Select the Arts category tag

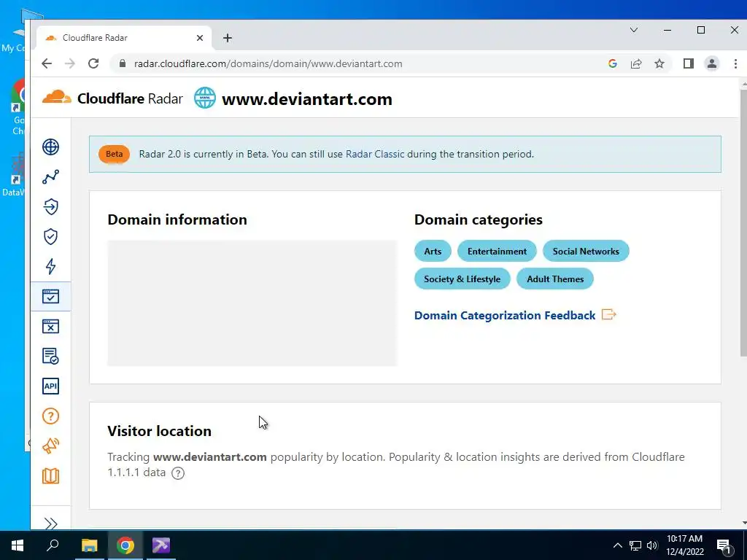[x=433, y=251]
